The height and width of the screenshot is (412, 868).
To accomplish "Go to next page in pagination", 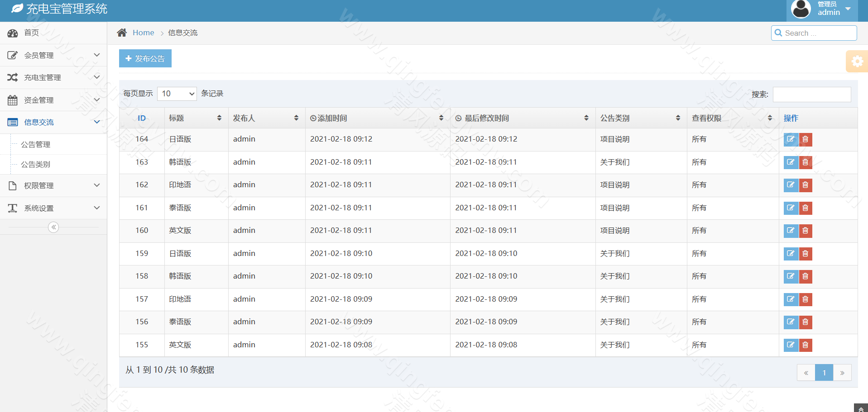I will click(x=842, y=373).
